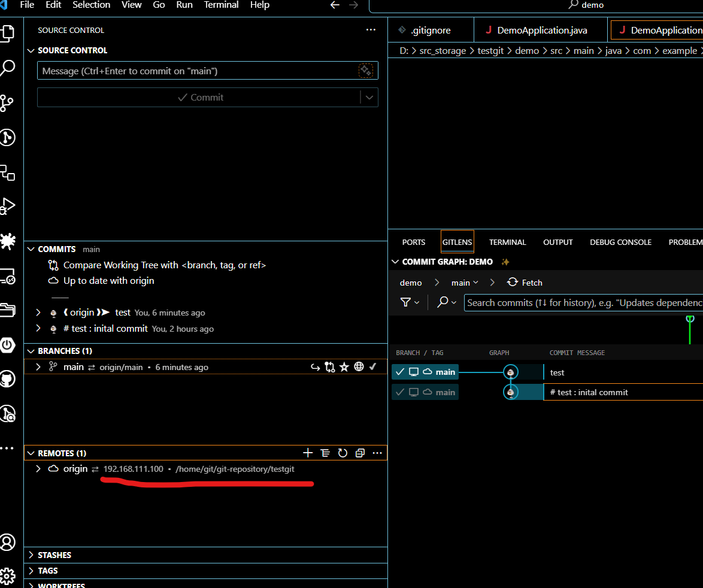
Task: Open the main branch dropdown in commit graph
Action: (465, 283)
